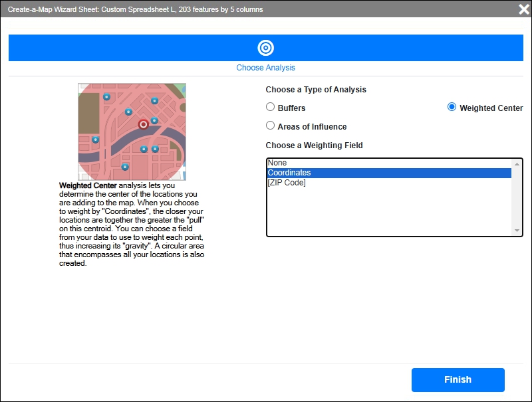Click the bottommost blue marker in map preview
532x402 pixels.
[125, 167]
